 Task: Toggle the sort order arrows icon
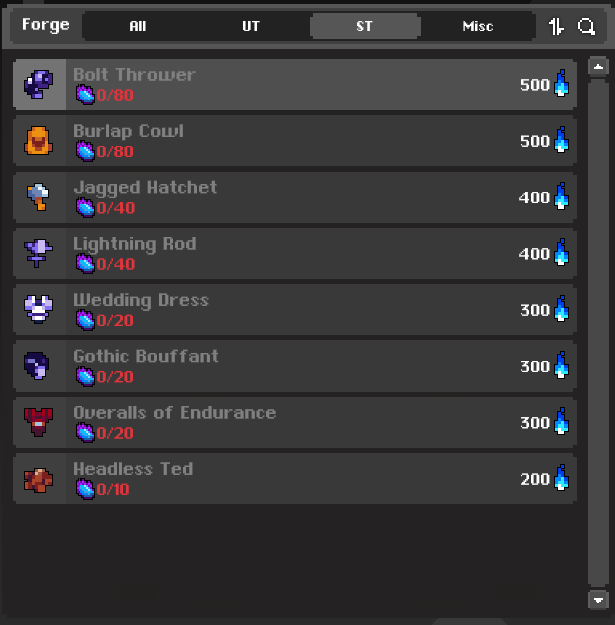(556, 27)
